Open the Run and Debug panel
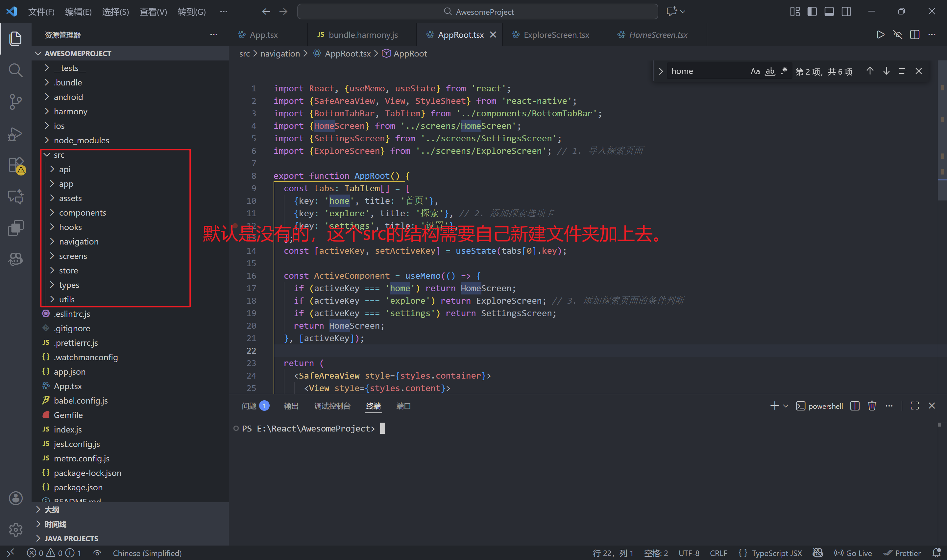 pyautogui.click(x=15, y=133)
